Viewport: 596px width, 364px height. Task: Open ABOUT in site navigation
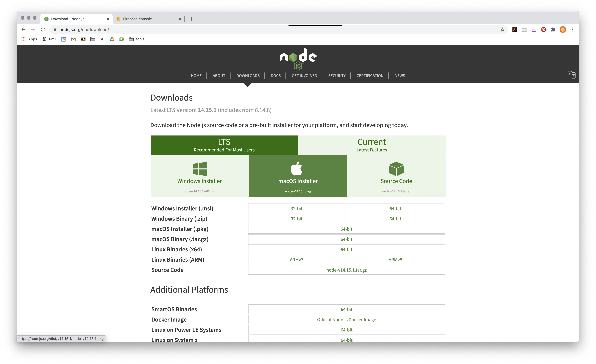[x=219, y=76]
